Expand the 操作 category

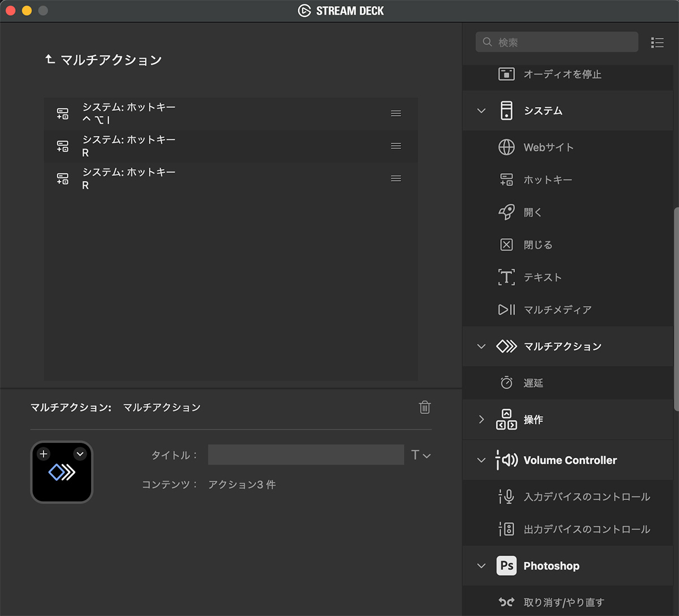[x=482, y=420]
